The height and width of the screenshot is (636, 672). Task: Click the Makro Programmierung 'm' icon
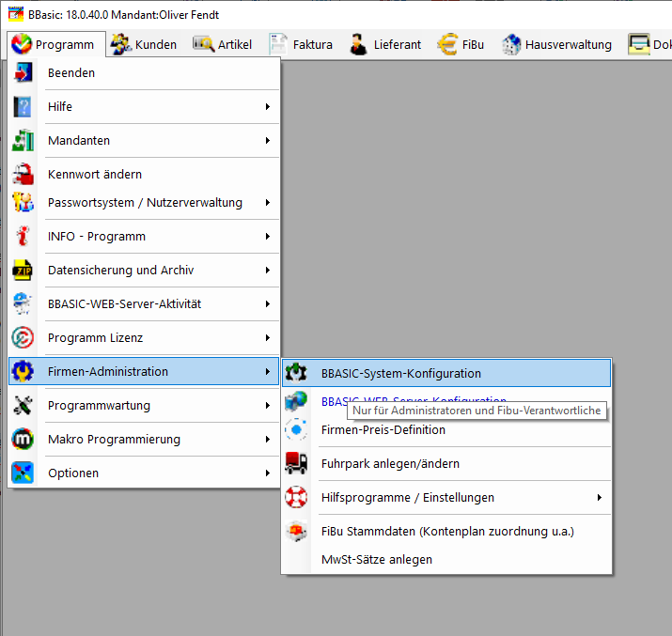23,440
